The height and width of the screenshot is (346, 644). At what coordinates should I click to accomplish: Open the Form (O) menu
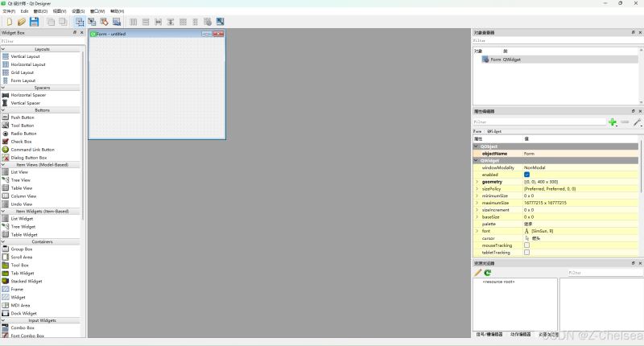point(40,11)
